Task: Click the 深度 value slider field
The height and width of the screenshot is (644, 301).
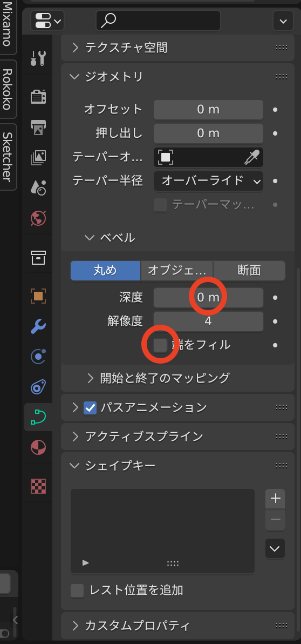Action: point(208,297)
